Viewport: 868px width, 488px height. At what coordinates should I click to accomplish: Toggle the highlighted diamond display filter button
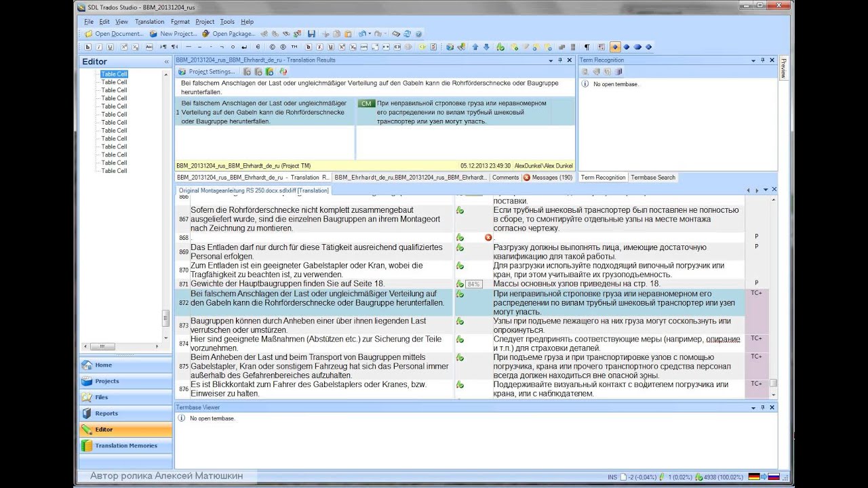coord(615,47)
